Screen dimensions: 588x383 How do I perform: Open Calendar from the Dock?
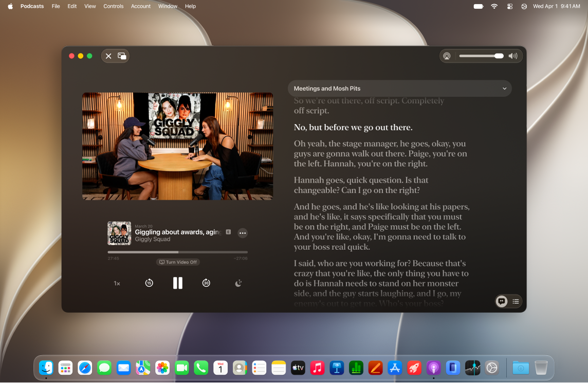click(x=220, y=368)
